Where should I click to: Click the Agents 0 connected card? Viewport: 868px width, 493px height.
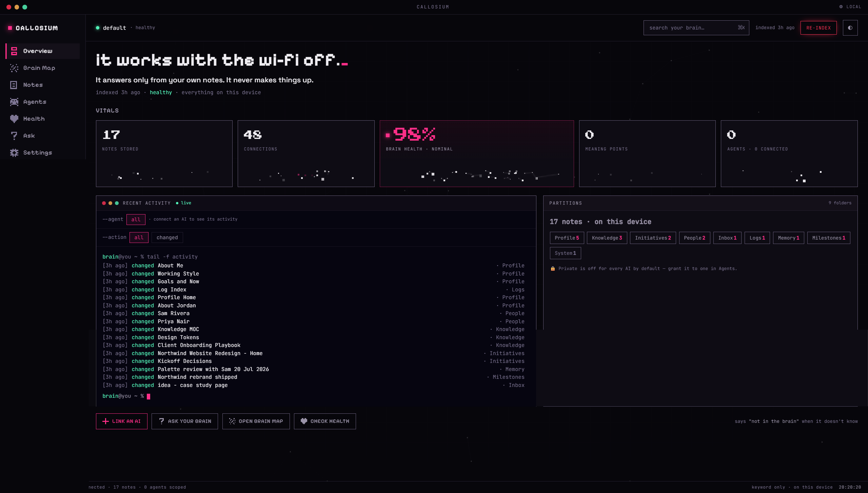pos(789,153)
